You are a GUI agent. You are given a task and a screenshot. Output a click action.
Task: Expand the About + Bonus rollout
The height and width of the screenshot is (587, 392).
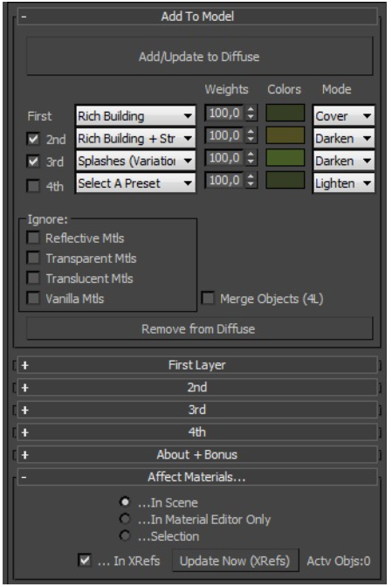[x=197, y=455]
